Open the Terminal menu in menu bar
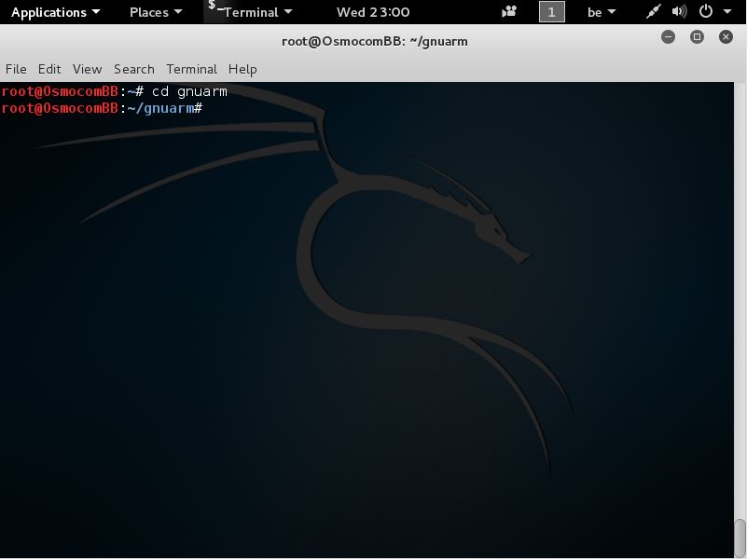Image resolution: width=747 pixels, height=560 pixels. pyautogui.click(x=191, y=69)
